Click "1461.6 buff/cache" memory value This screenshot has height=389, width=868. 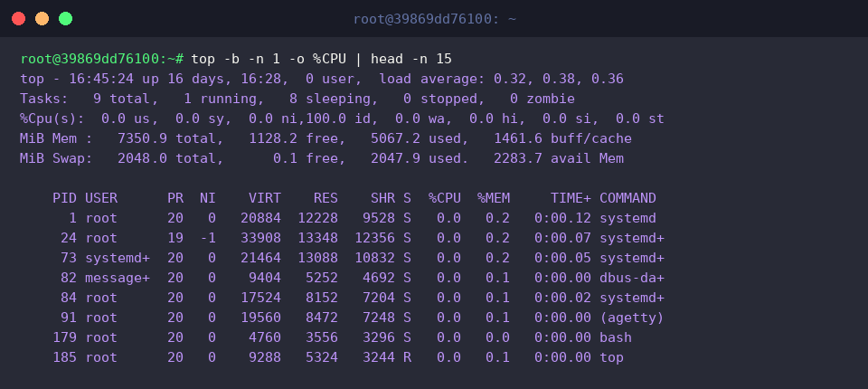tap(562, 138)
